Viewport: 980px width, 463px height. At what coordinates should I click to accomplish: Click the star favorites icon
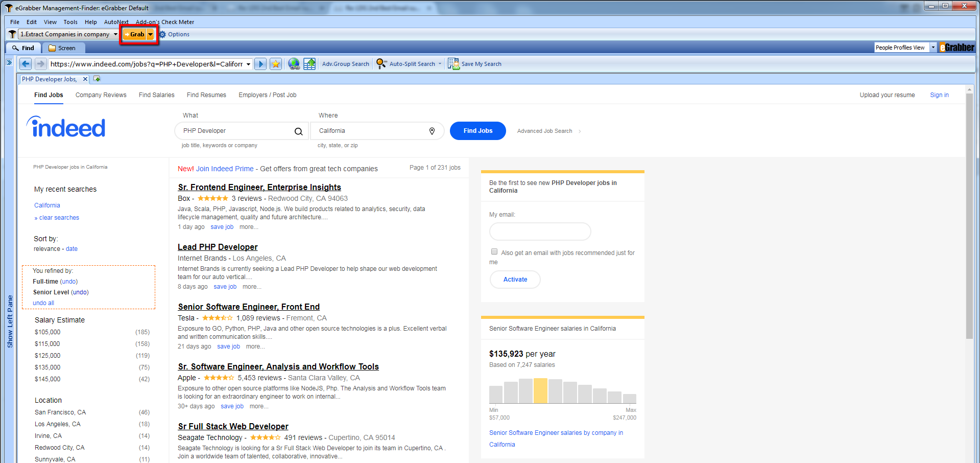276,64
